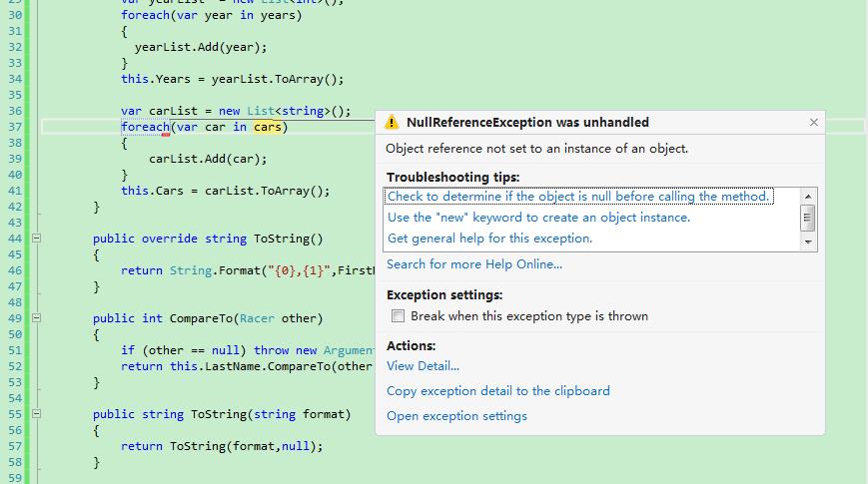This screenshot has width=868, height=484.
Task: Click line number 37 in the gutter
Action: coord(14,127)
